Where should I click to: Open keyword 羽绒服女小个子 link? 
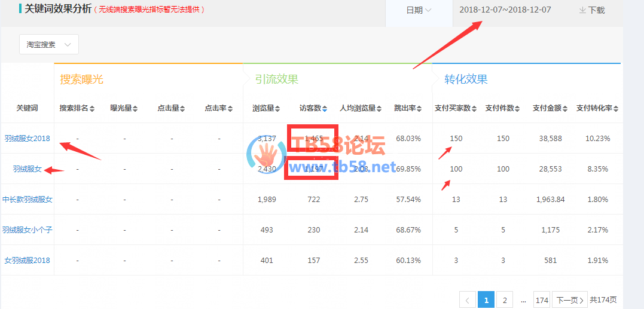27,230
